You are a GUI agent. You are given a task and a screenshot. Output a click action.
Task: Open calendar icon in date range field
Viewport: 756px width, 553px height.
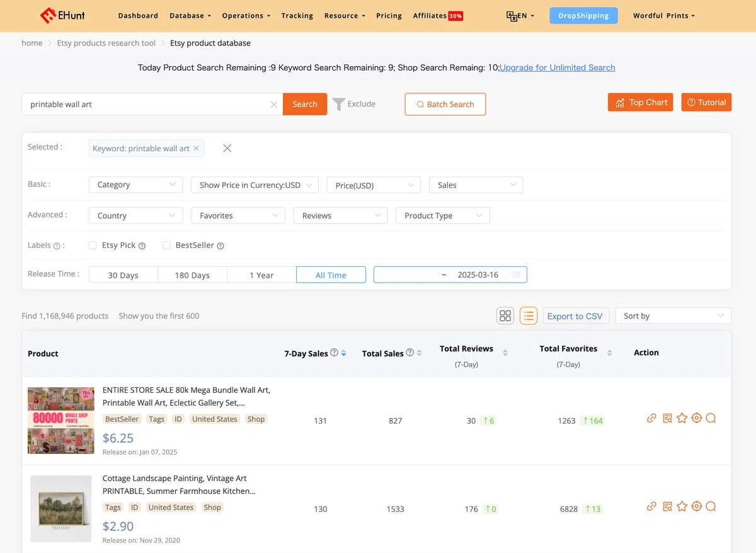coord(517,275)
